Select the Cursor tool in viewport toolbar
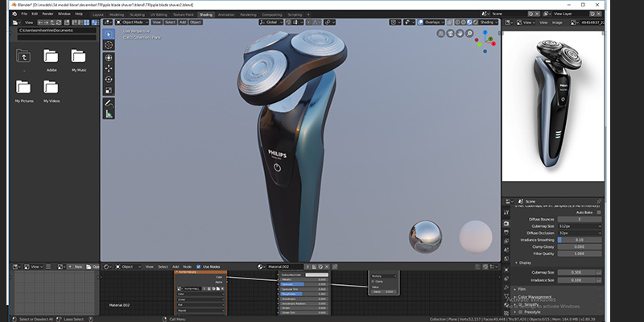Image resolution: width=644 pixels, height=322 pixels. [109, 45]
